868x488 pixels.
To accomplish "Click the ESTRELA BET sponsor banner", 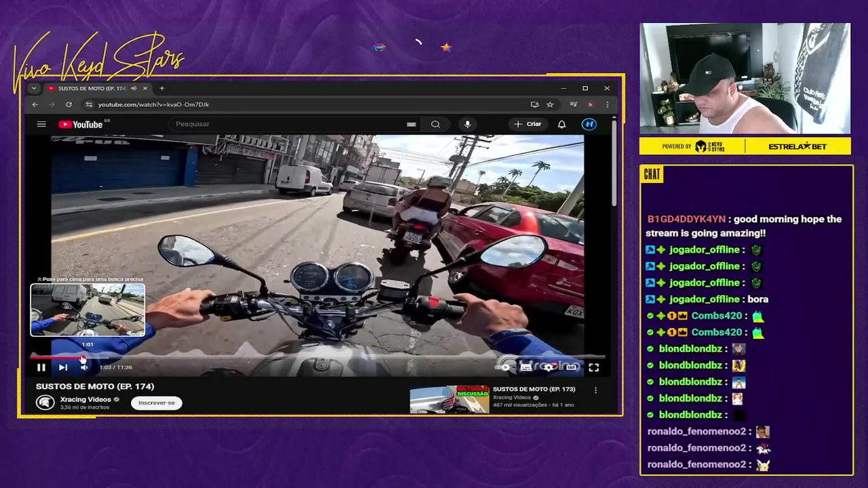I will pyautogui.click(x=797, y=146).
